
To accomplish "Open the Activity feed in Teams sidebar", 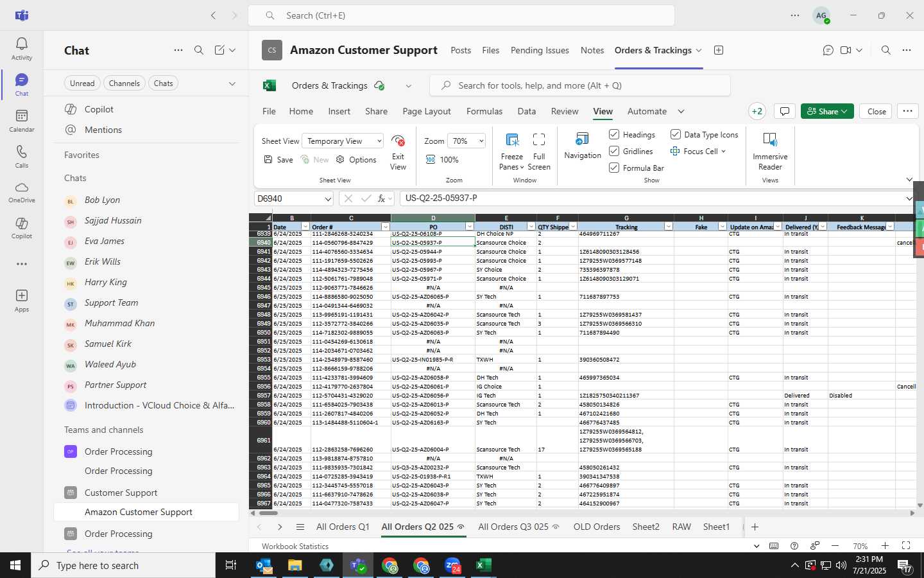I will click(x=21, y=49).
